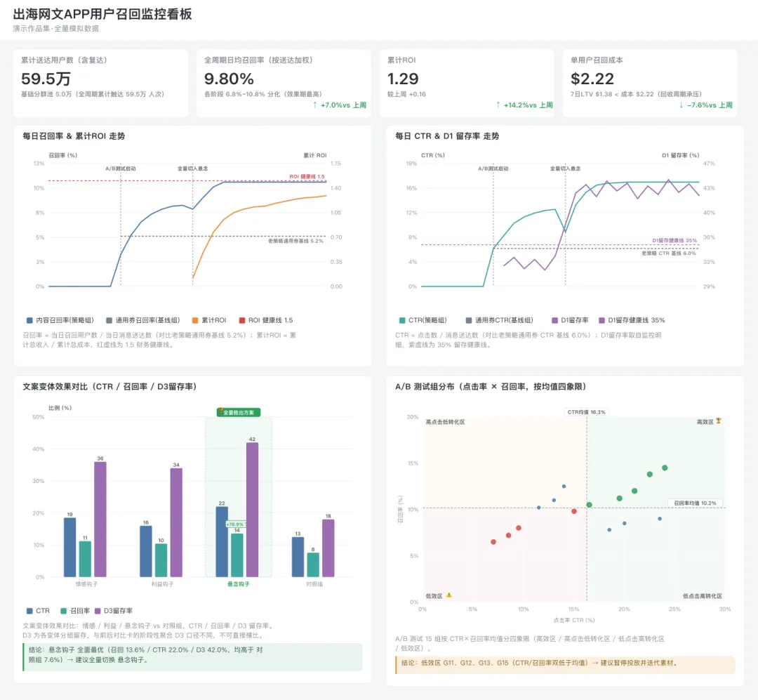Click the green 8 bar for 对照组
This screenshot has width=758, height=700.
pyautogui.click(x=313, y=564)
